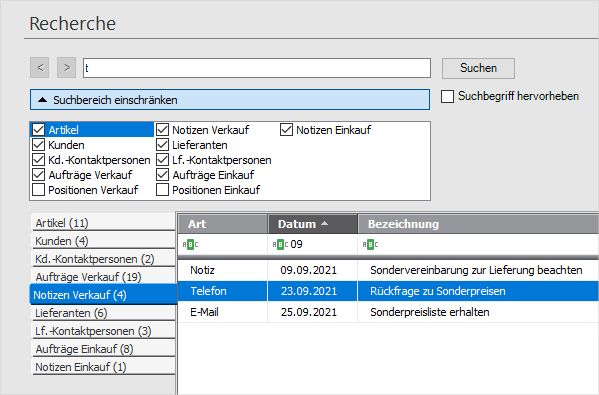Open the Aufträge Verkauf (19) results tab

104,277
